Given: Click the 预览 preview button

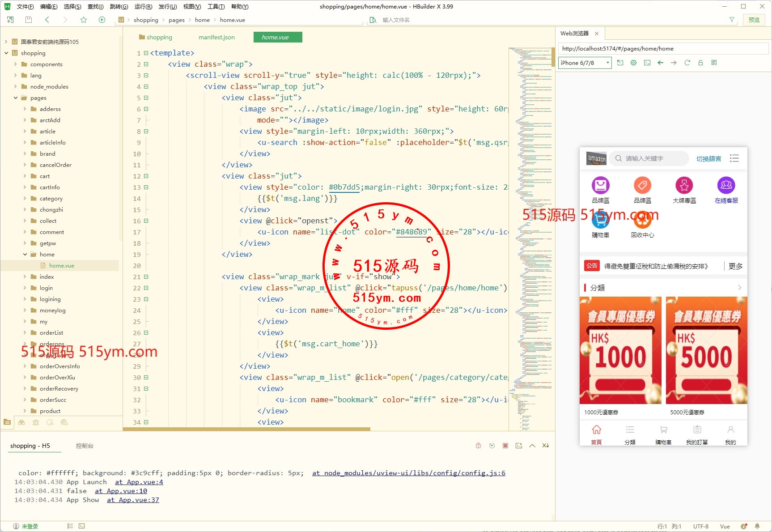Looking at the screenshot, I should point(754,20).
